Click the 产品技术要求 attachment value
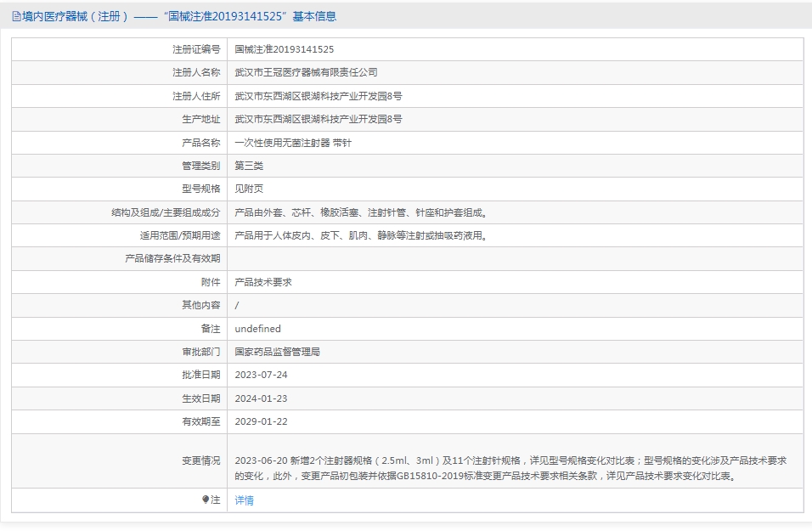This screenshot has width=812, height=531. [x=263, y=282]
